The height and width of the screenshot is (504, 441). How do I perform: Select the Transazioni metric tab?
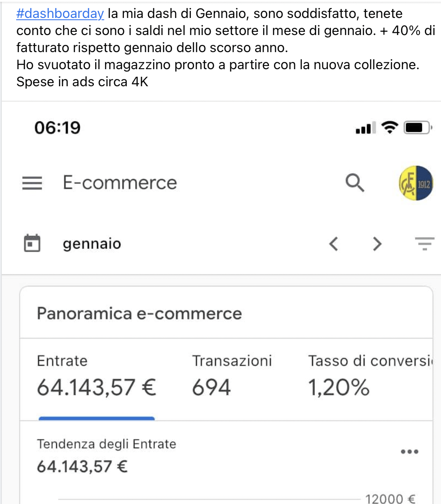point(232,378)
